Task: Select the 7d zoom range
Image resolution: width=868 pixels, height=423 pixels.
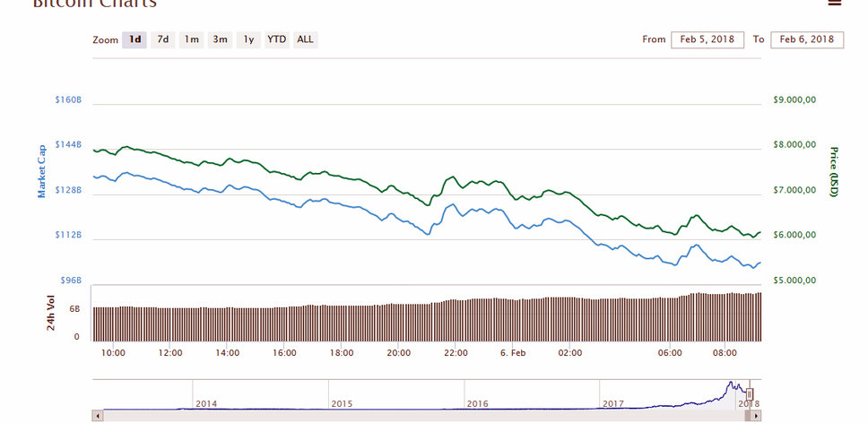Action: [162, 39]
